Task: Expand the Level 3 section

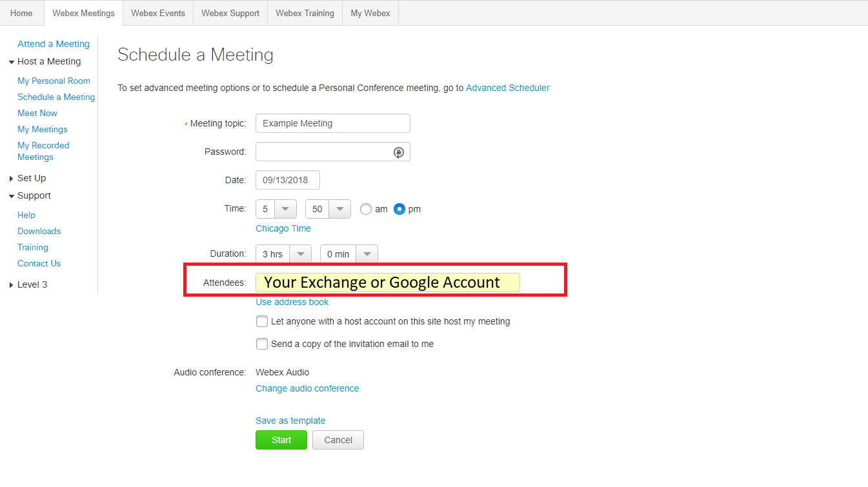Action: pyautogui.click(x=28, y=284)
